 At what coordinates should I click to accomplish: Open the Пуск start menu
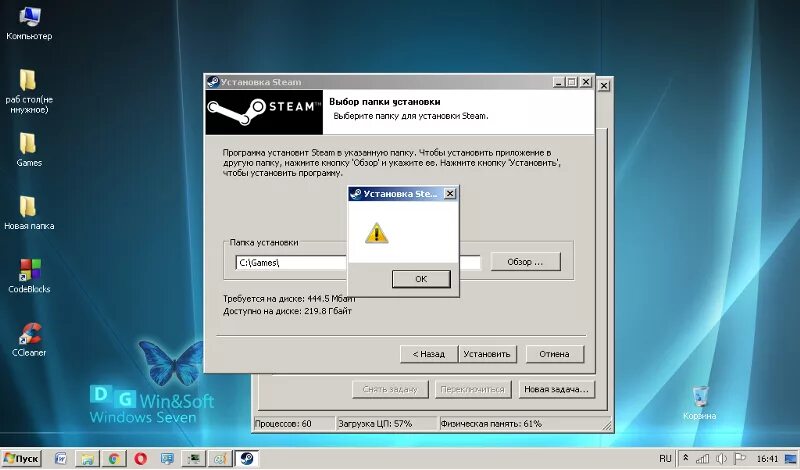click(21, 458)
